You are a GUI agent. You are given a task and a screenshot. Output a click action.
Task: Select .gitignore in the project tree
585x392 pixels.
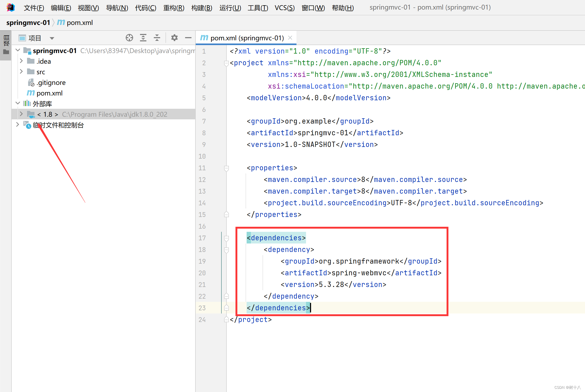tap(51, 82)
